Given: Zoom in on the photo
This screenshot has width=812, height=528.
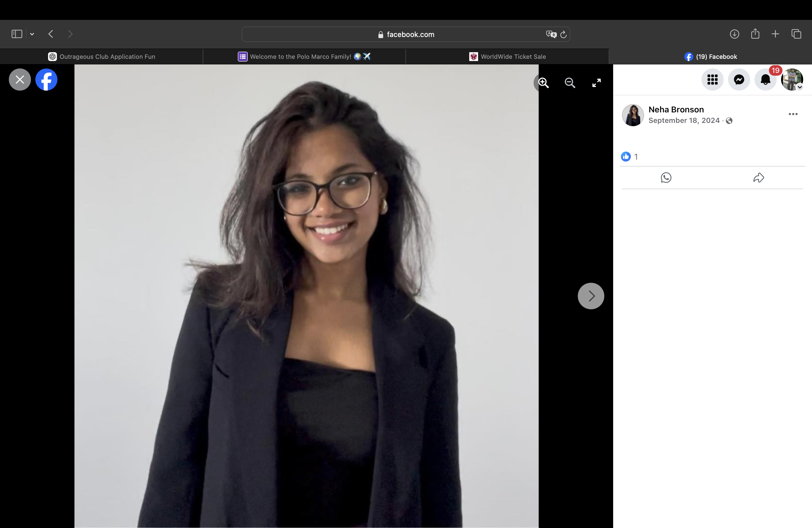Looking at the screenshot, I should coord(544,83).
